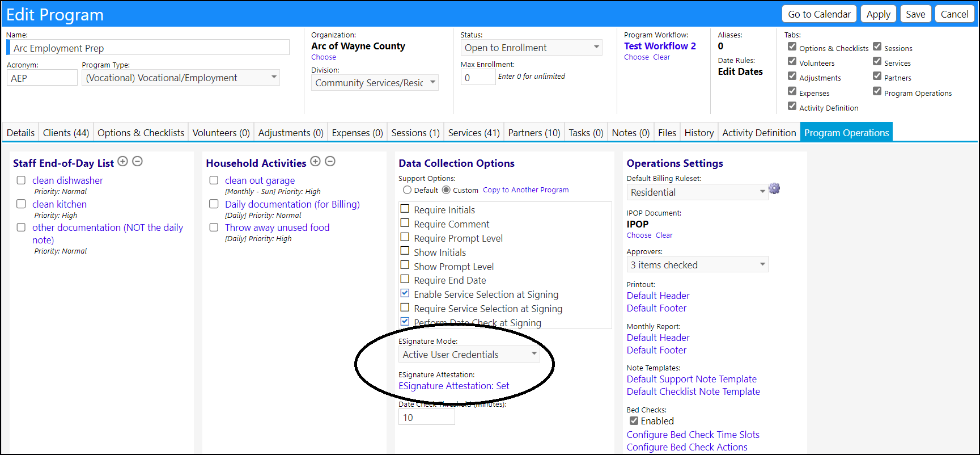Toggle Require Prompt Level option
The image size is (980, 455).
click(x=405, y=237)
